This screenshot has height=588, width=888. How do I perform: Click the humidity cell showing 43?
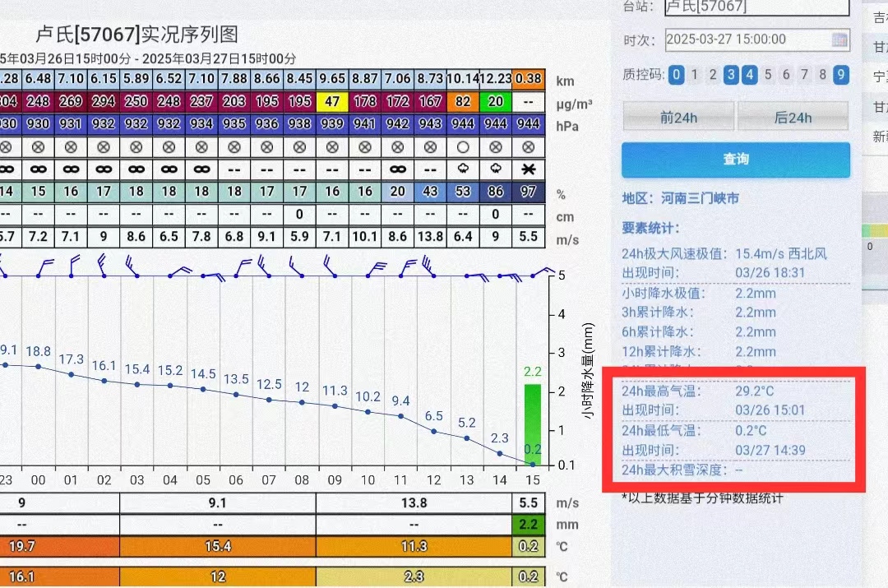tap(430, 192)
